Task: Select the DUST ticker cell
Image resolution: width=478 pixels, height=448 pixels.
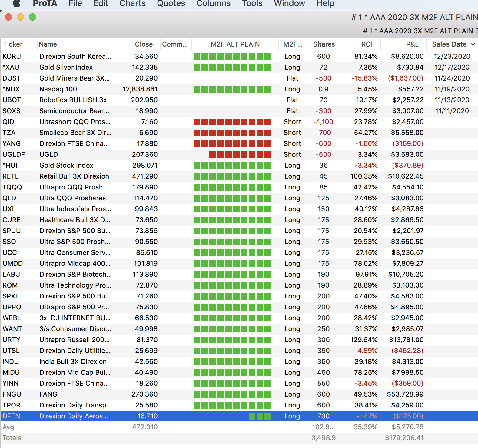Action: [x=12, y=78]
